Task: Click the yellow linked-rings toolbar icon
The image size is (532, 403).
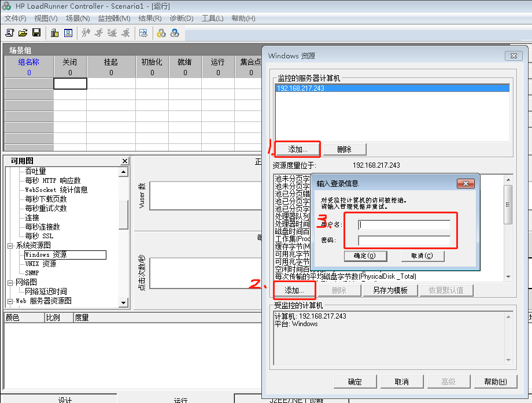Action: 161,33
